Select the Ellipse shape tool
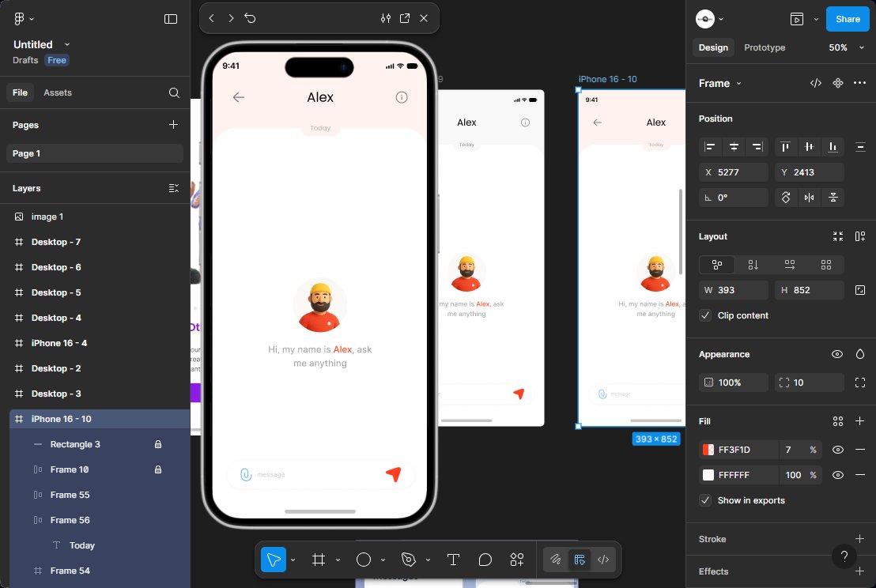This screenshot has width=876, height=588. click(x=364, y=560)
